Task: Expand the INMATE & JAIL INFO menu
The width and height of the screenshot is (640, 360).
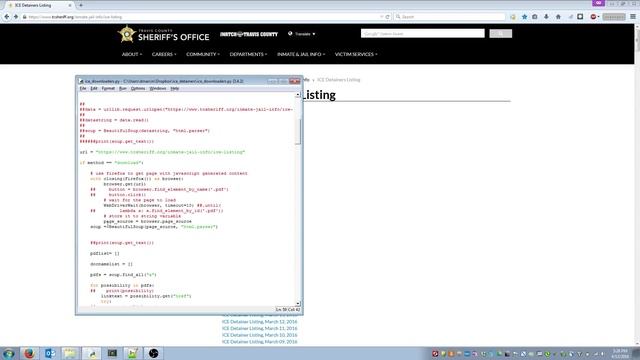Action: tap(301, 54)
